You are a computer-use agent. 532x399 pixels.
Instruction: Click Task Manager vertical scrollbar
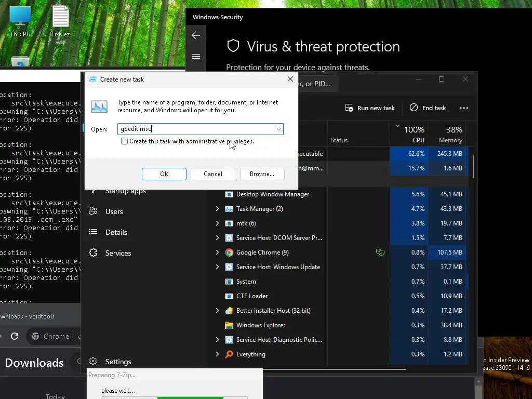[x=473, y=167]
